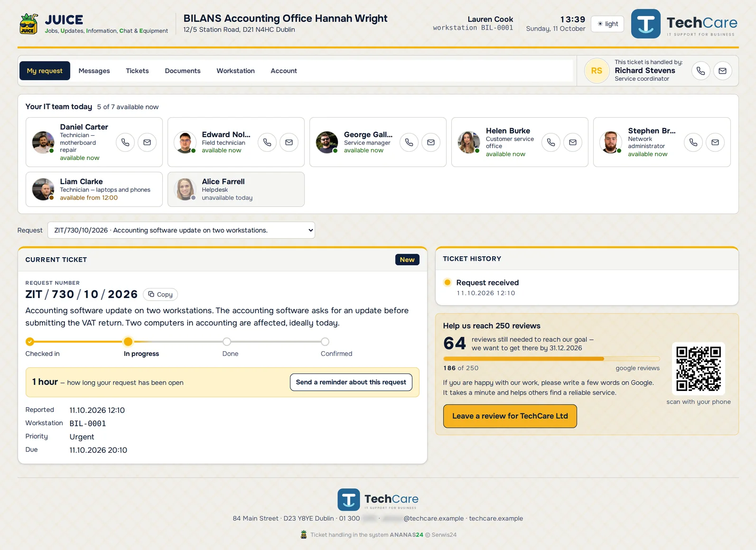Open the Documents tab
This screenshot has width=756, height=550.
coord(183,71)
